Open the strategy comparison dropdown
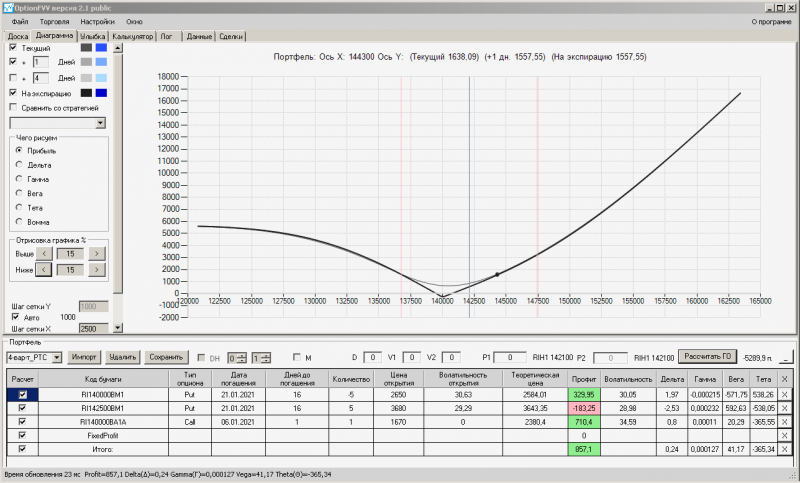This screenshot has height=483, width=800. coord(100,123)
